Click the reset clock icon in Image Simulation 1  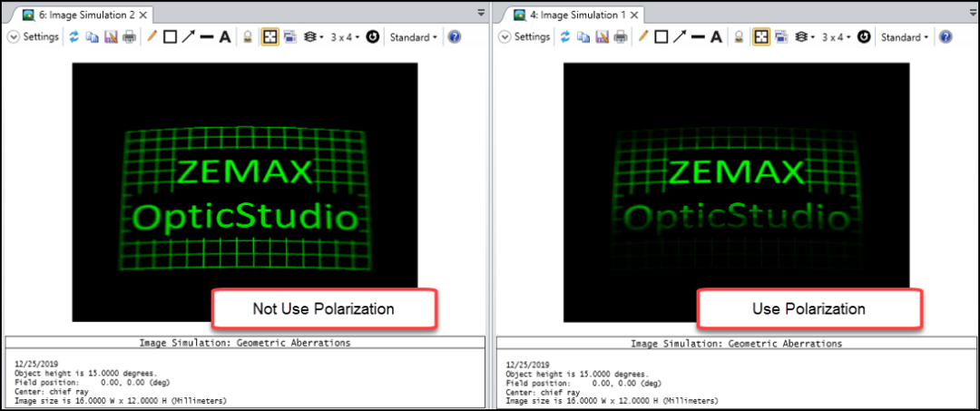[864, 37]
